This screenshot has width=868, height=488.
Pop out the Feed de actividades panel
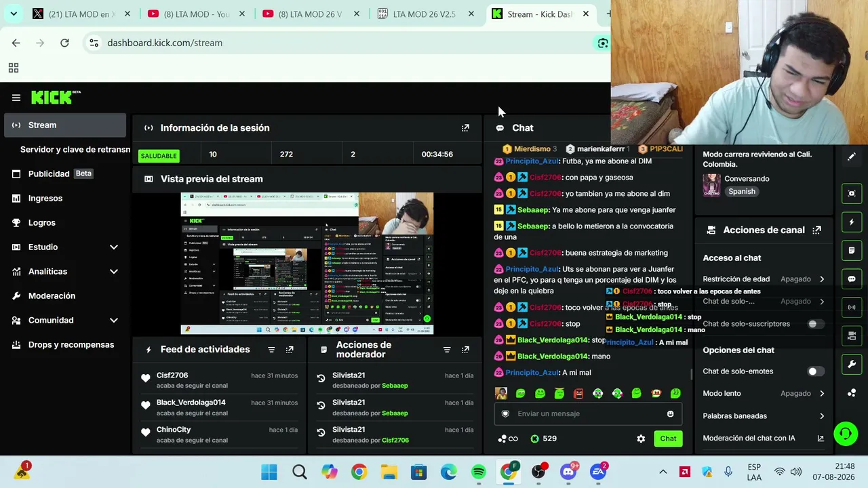point(290,350)
